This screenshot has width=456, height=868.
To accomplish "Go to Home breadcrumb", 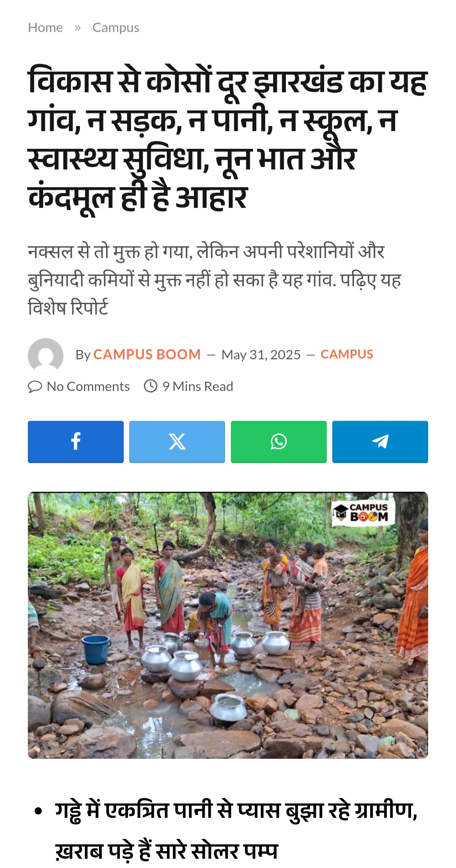I will [45, 27].
